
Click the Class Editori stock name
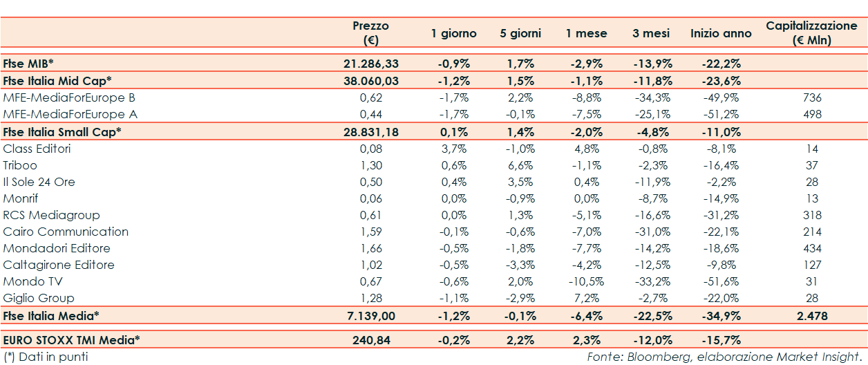point(37,149)
